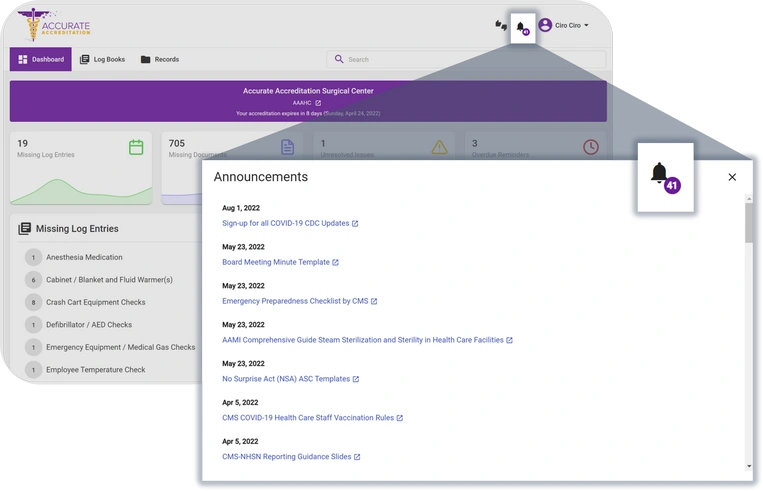Screen dimensions: 763x491
Task: Close the Announcements panel
Action: (x=732, y=177)
